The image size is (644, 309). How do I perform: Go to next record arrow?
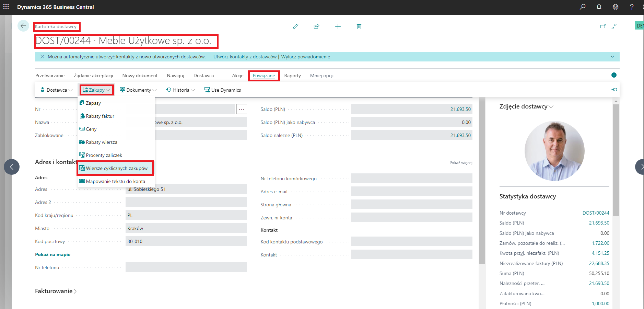(640, 167)
